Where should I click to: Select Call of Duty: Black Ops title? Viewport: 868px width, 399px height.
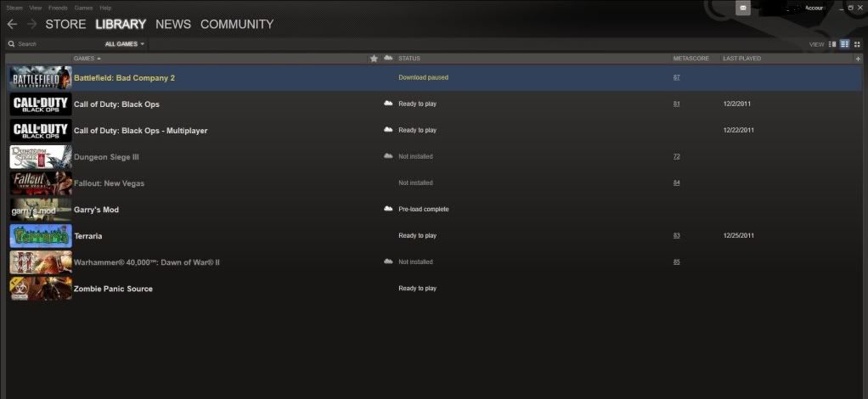[x=116, y=104]
